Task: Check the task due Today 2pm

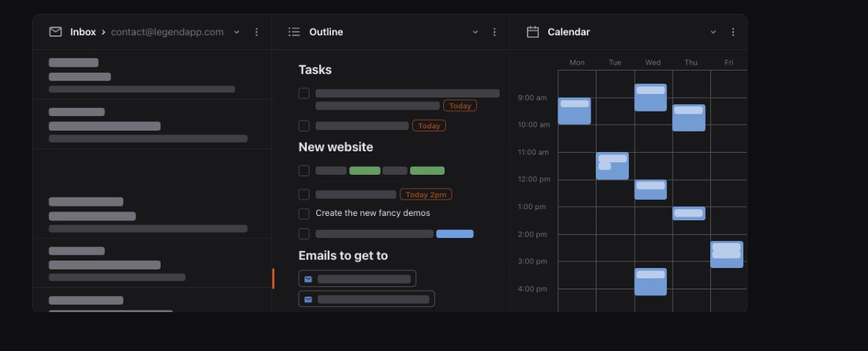Action: [304, 195]
